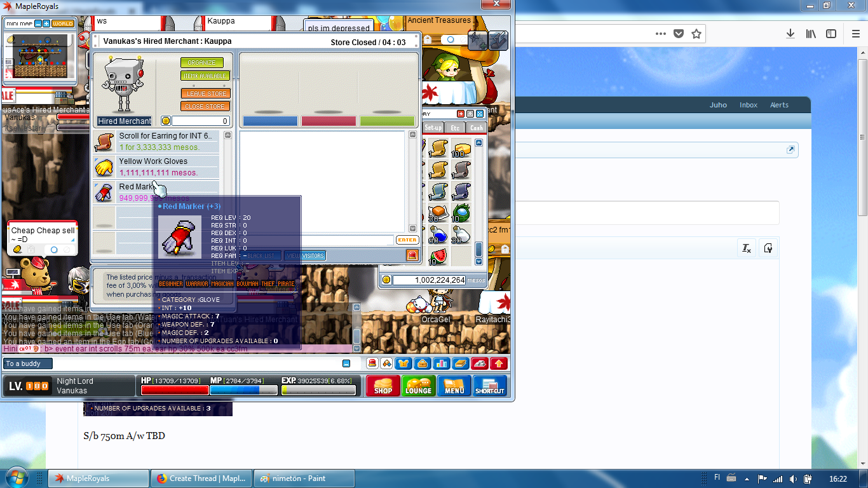Image resolution: width=868 pixels, height=488 pixels.
Task: Open the cash SHOP button
Action: [383, 386]
